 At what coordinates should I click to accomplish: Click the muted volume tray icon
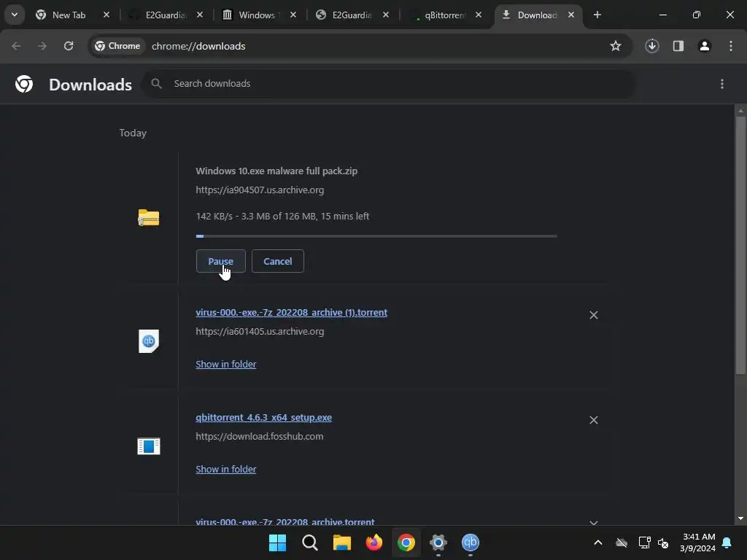click(x=662, y=542)
